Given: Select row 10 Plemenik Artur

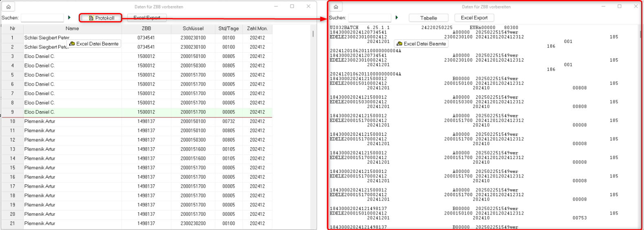Looking at the screenshot, I should pyautogui.click(x=40, y=121).
